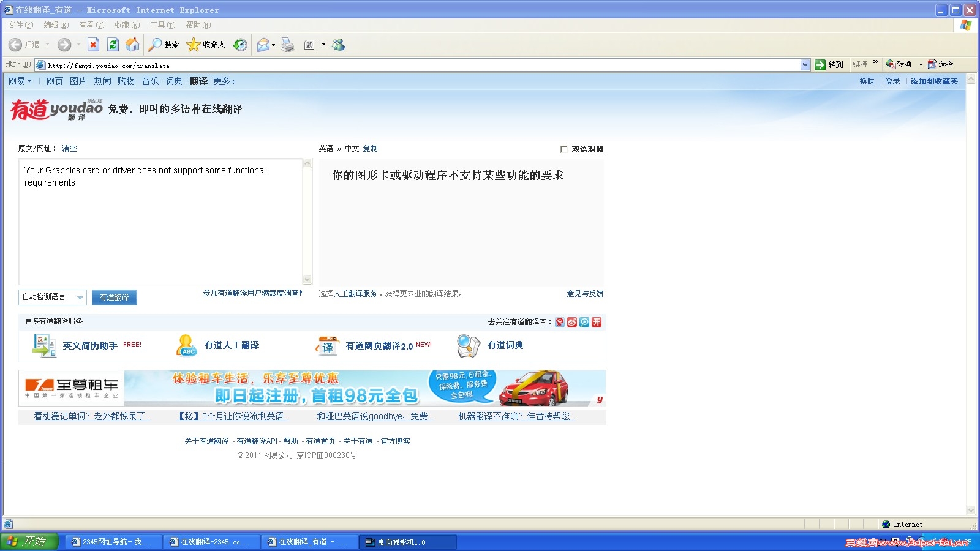Click the 有道词典 magnifier book icon

(x=469, y=346)
